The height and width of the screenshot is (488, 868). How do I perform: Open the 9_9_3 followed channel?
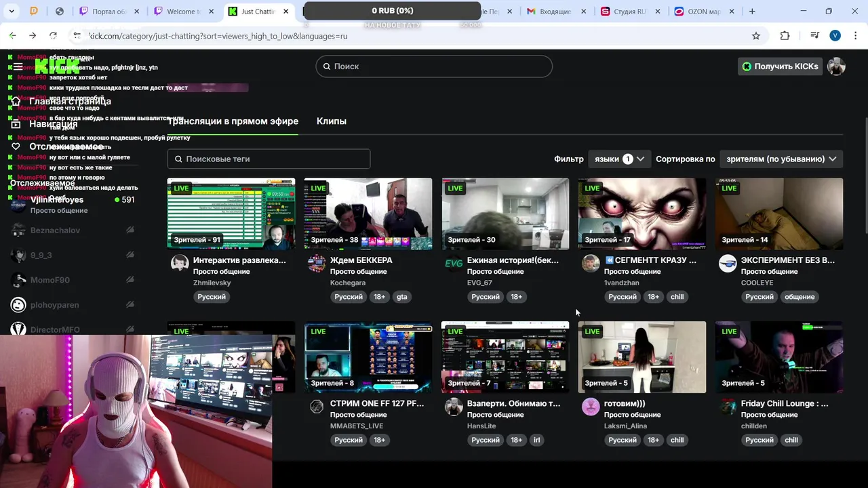click(73, 255)
